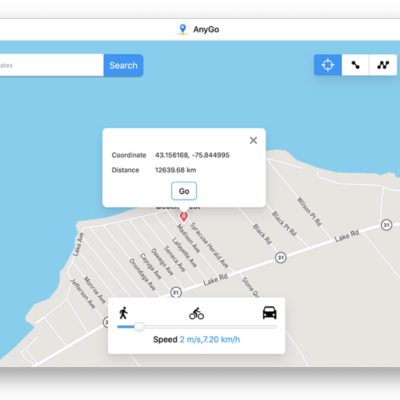Image resolution: width=400 pixels, height=400 pixels.
Task: Click the Wilson Pt Rd label
Action: click(309, 211)
